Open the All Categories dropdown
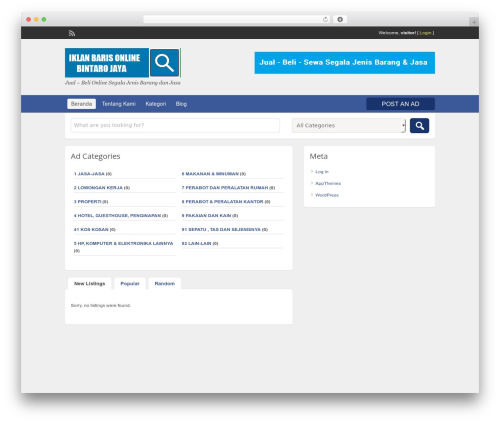 pyautogui.click(x=349, y=126)
